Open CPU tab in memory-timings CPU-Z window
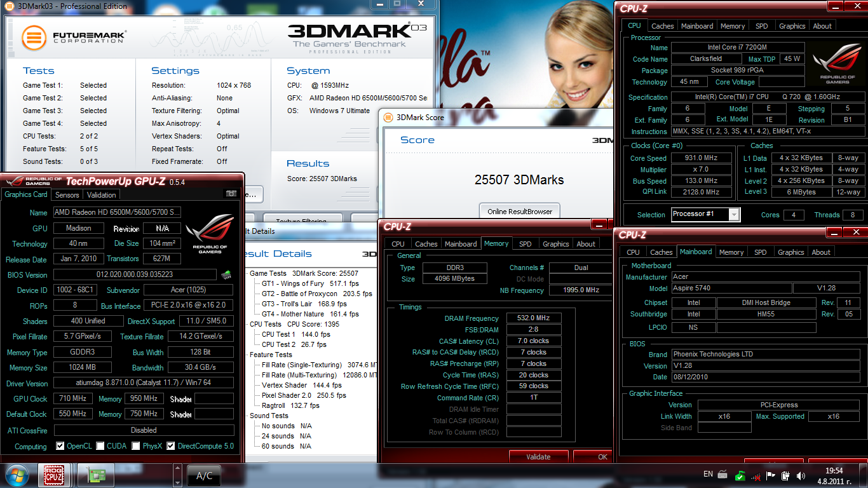 tap(398, 244)
